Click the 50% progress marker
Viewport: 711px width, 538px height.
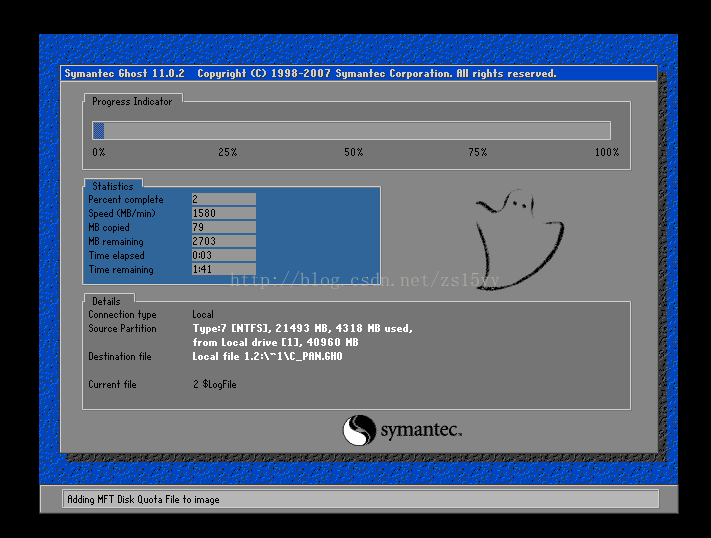point(354,152)
